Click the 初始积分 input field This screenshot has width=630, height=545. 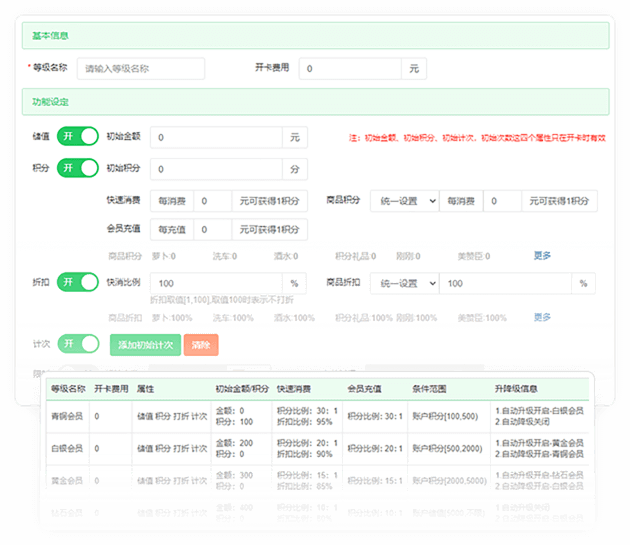tap(217, 169)
